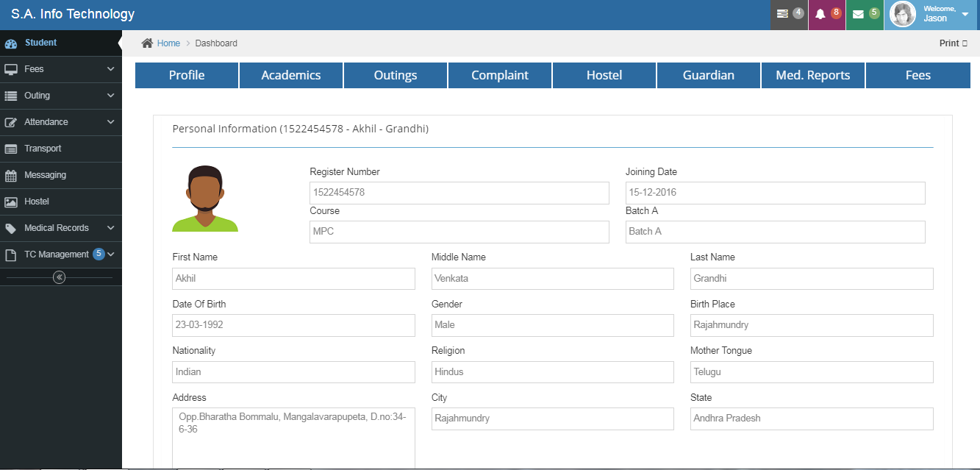980x470 pixels.
Task: Click the Mother Tongue field showing Telugu
Action: tap(812, 372)
